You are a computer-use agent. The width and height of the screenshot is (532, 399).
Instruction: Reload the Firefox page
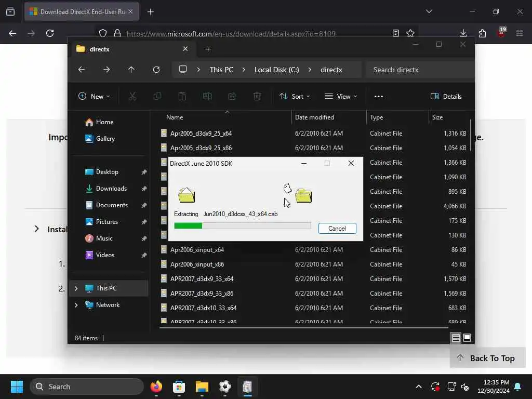coord(50,33)
